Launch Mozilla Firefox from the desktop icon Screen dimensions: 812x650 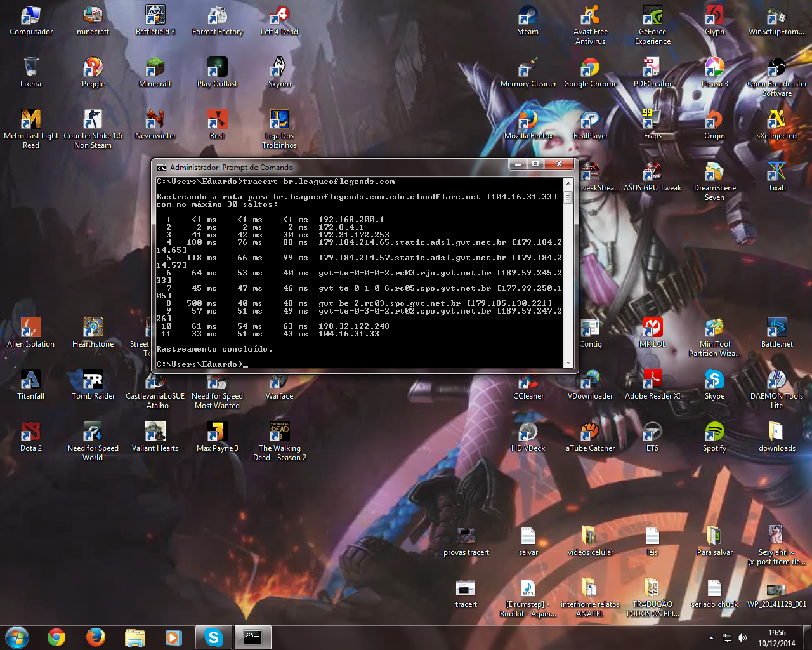pyautogui.click(x=528, y=125)
